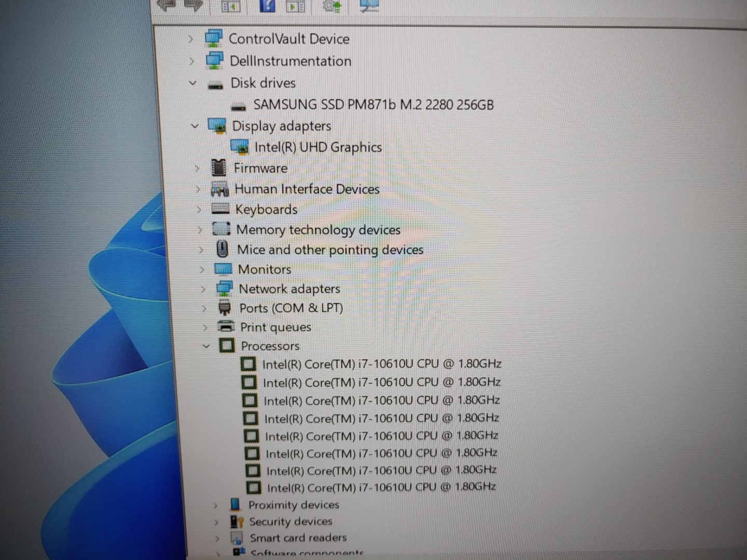
Task: Click the ControlVault Device category icon
Action: coord(214,38)
